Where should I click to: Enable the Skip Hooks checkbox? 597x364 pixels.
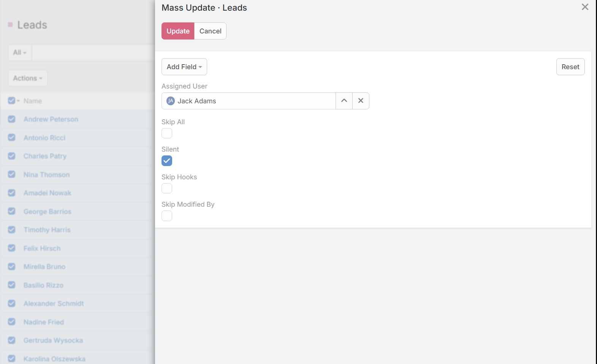click(x=167, y=188)
